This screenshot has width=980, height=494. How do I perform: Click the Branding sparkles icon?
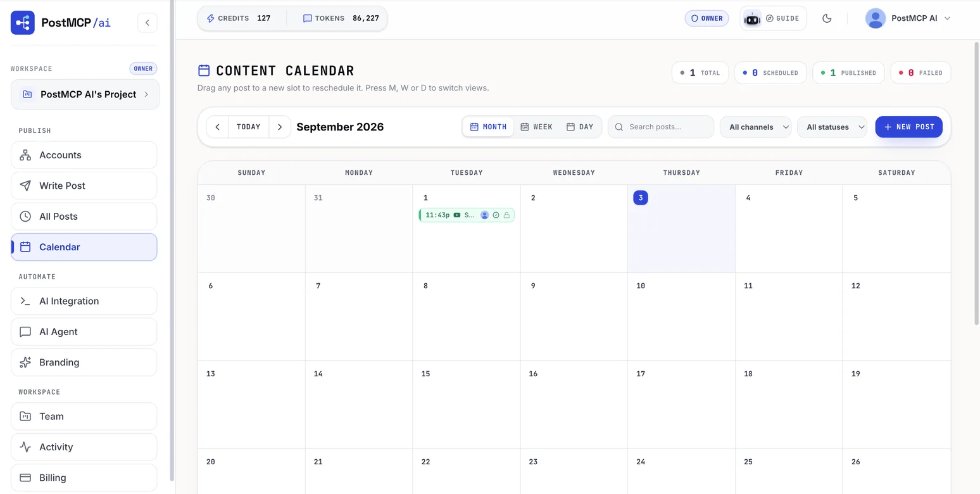25,362
